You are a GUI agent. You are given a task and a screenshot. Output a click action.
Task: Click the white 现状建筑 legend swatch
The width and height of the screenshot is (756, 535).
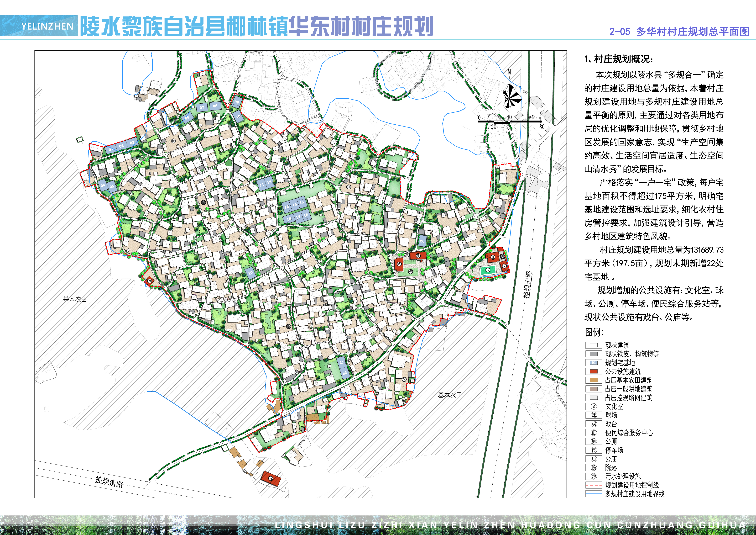point(594,345)
